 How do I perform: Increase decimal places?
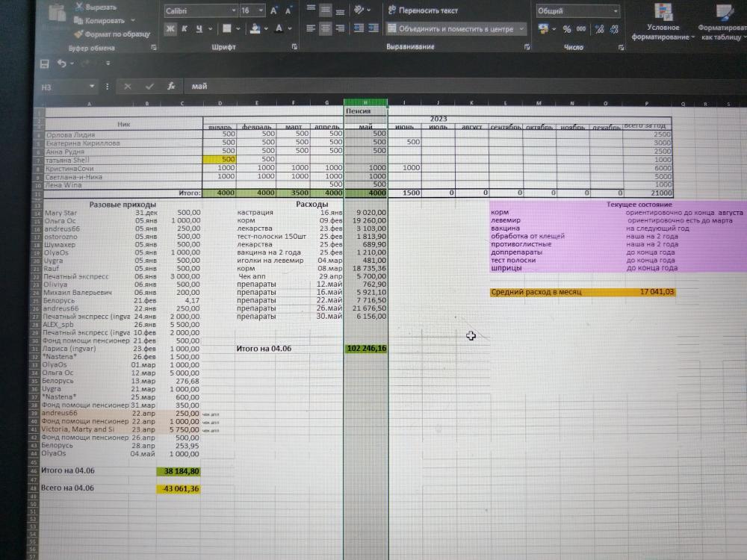click(x=599, y=30)
